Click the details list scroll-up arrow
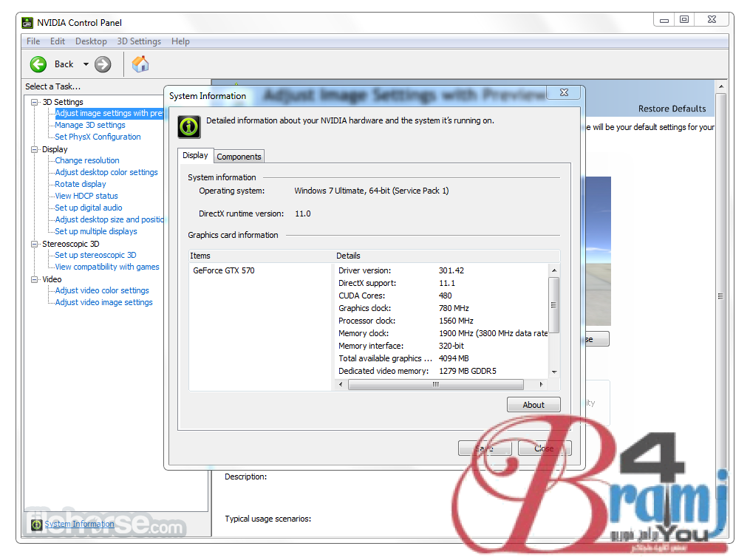Image resolution: width=750 pixels, height=560 pixels. 554,270
